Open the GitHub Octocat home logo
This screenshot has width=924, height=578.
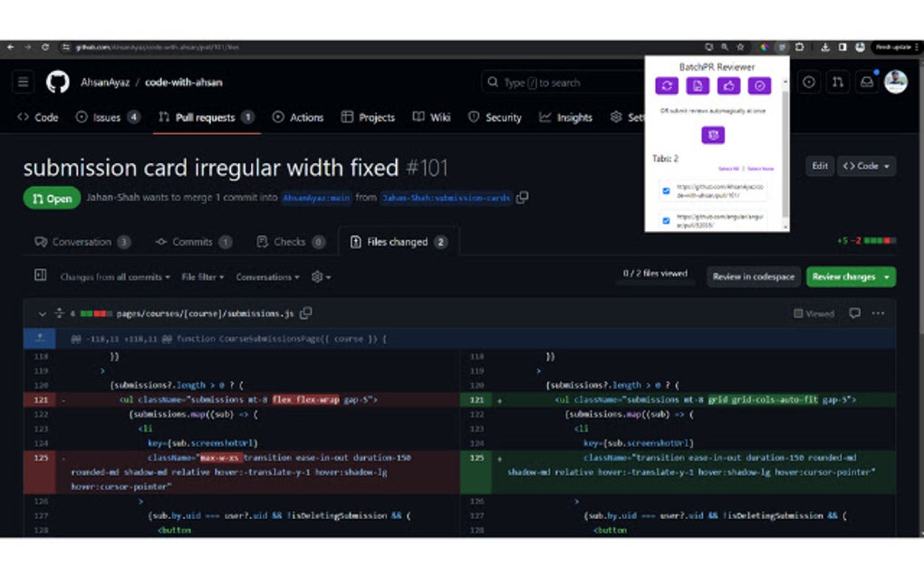tap(56, 82)
